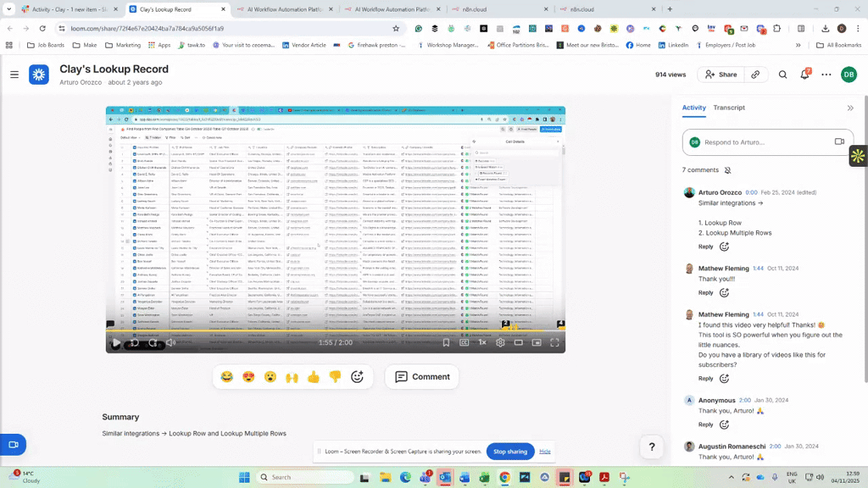Click the Share button

coord(721,75)
